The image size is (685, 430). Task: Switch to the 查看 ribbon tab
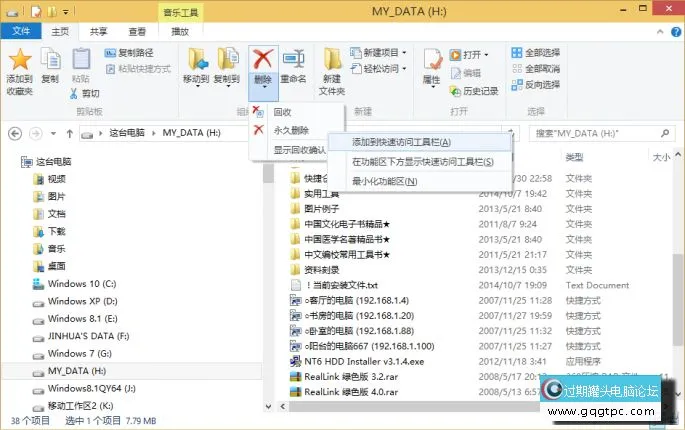(137, 31)
